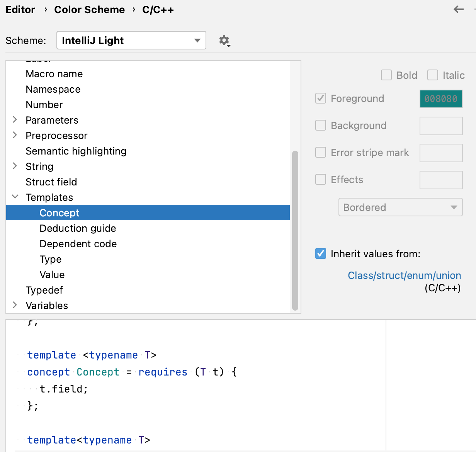The height and width of the screenshot is (452, 476).
Task: Click the back arrow at top right
Action: pyautogui.click(x=459, y=9)
